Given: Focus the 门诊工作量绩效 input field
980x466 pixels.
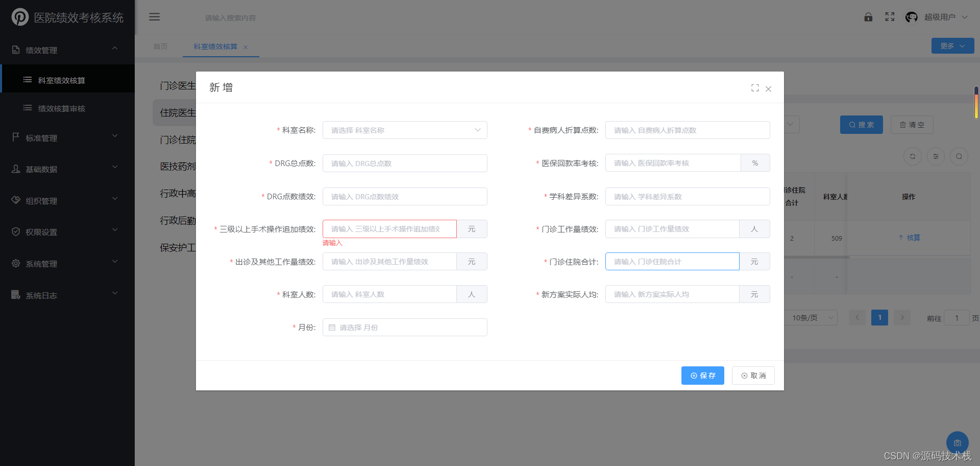Looking at the screenshot, I should point(672,229).
